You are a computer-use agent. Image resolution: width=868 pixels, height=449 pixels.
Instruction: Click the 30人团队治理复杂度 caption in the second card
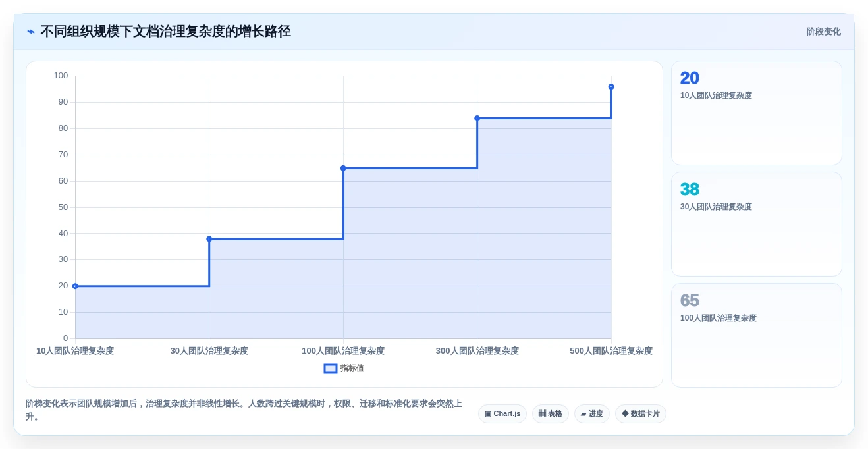point(716,207)
